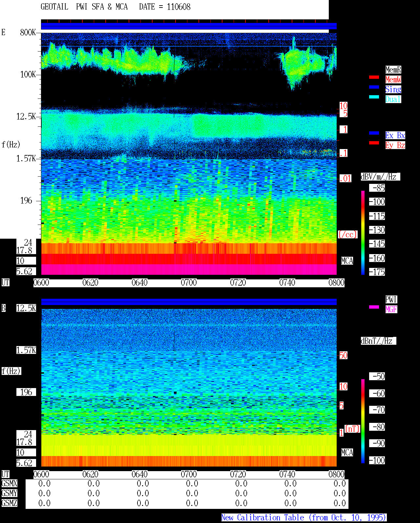Screen dimensions: 420x523
Task: Click the red [/cc] density axis label
Action: coord(347,235)
